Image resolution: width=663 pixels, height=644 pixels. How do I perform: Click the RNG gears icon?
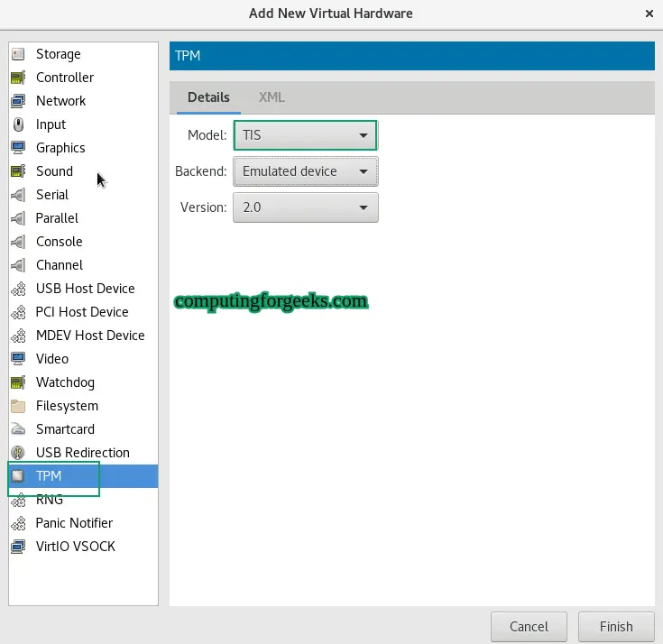(x=18, y=501)
